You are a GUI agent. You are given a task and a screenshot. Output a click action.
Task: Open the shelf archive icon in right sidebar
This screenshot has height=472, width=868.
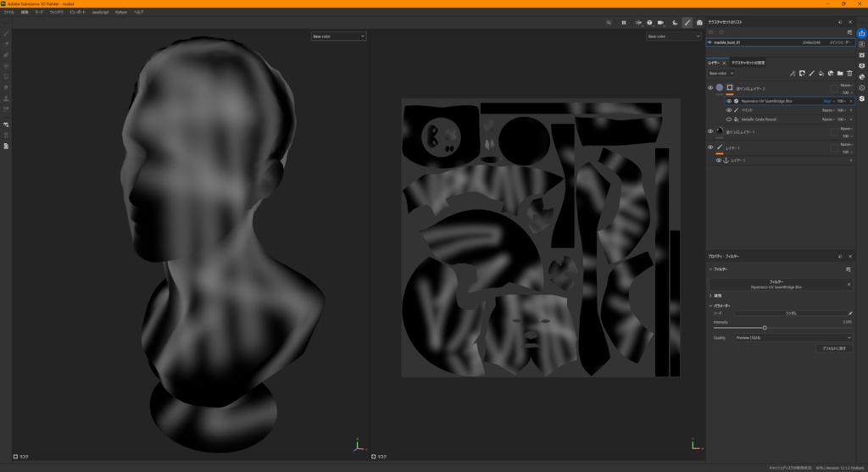pos(862,55)
